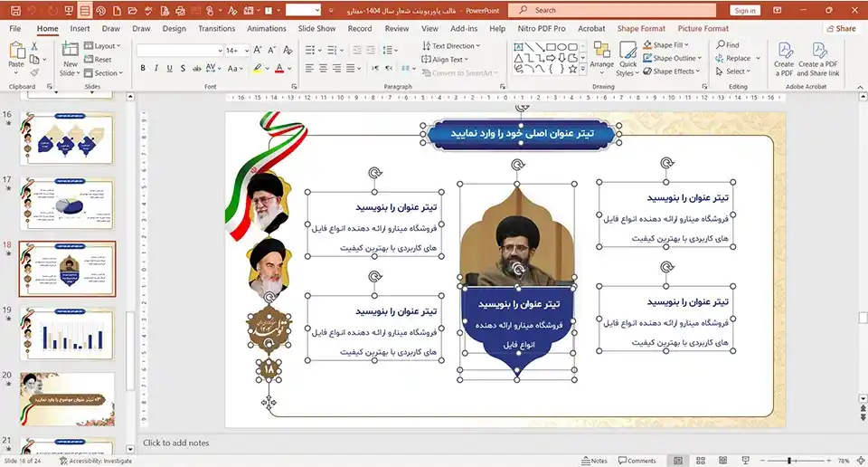Align text to the left
The width and height of the screenshot is (868, 467).
point(309,68)
